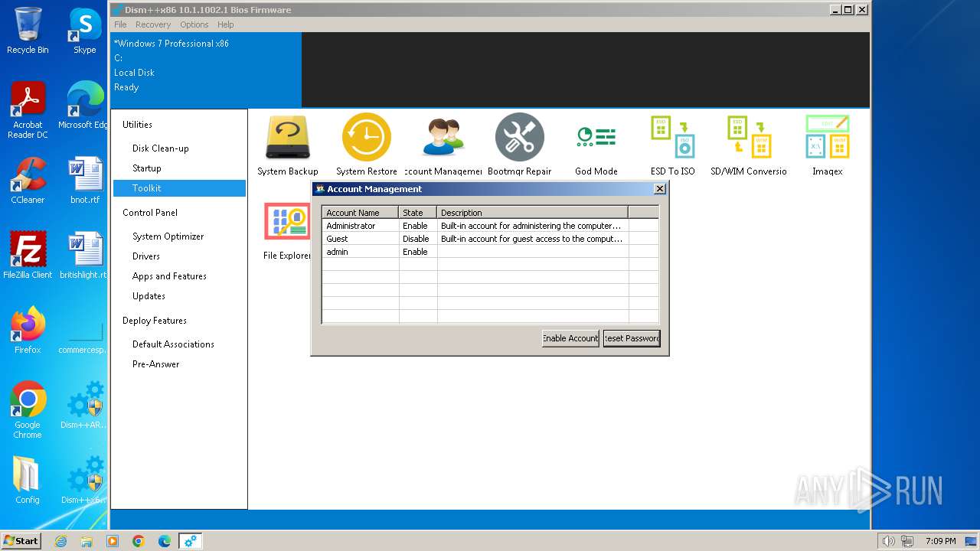Click the Utilities sidebar heading
Viewport: 980px width, 551px height.
tap(138, 125)
